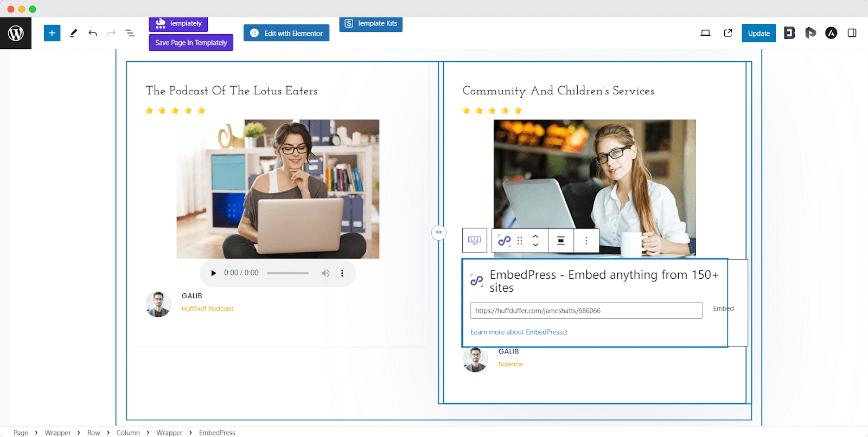The image size is (868, 437).
Task: Click the WordPress logo icon
Action: (16, 33)
